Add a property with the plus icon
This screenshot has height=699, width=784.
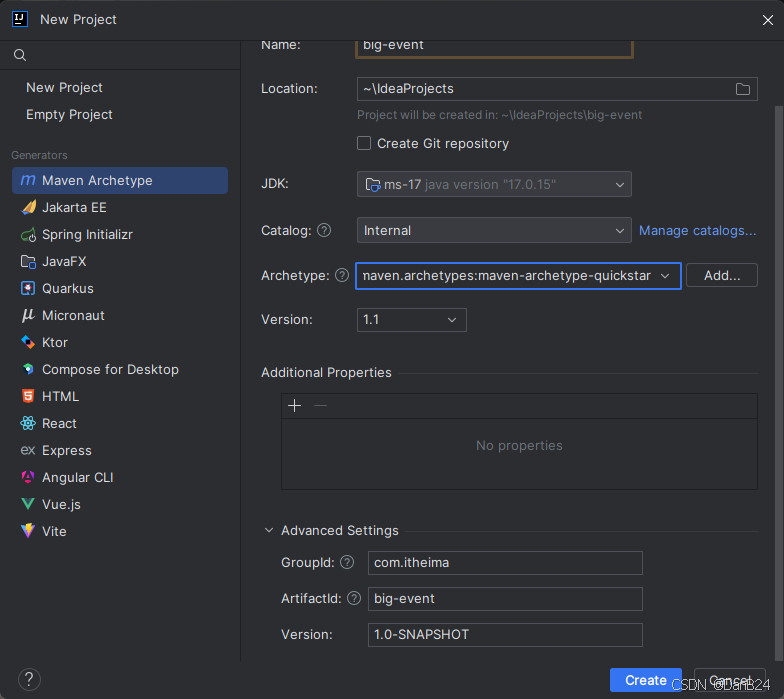pyautogui.click(x=294, y=406)
